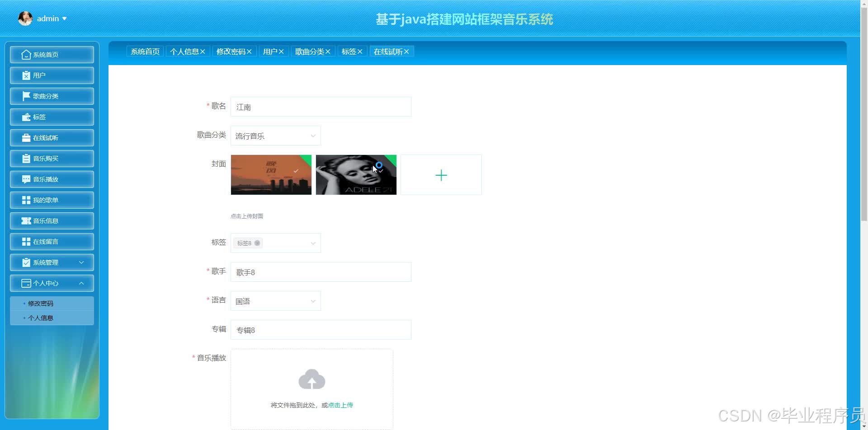The image size is (868, 430).
Task: Expand the 系统管理 menu chevron
Action: (x=81, y=262)
